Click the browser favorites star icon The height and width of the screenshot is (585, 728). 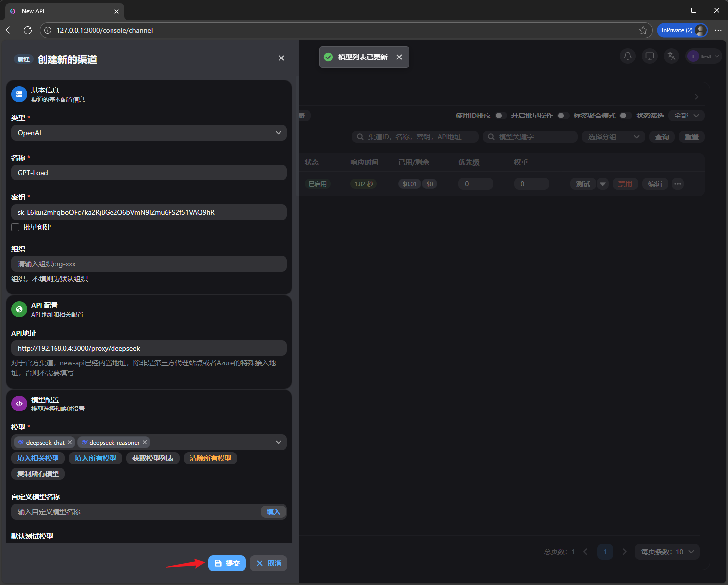(x=643, y=30)
